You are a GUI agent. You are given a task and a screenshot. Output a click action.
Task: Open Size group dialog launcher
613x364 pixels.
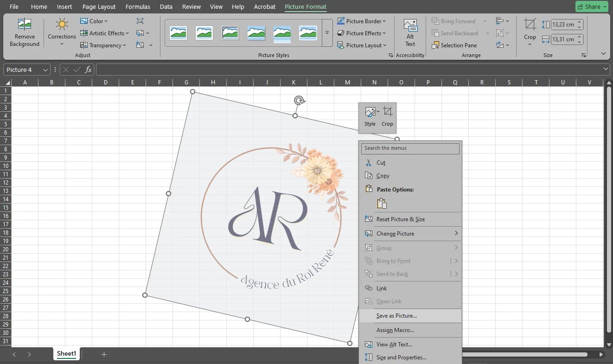(583, 55)
